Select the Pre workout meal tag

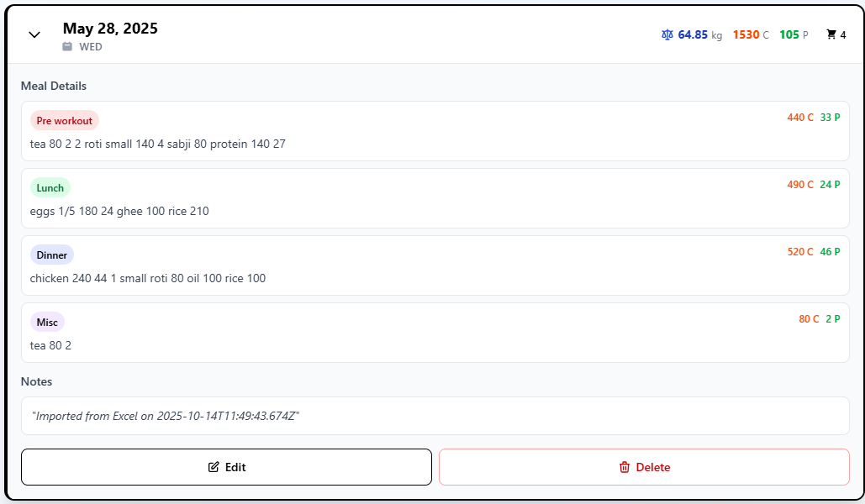click(x=65, y=120)
